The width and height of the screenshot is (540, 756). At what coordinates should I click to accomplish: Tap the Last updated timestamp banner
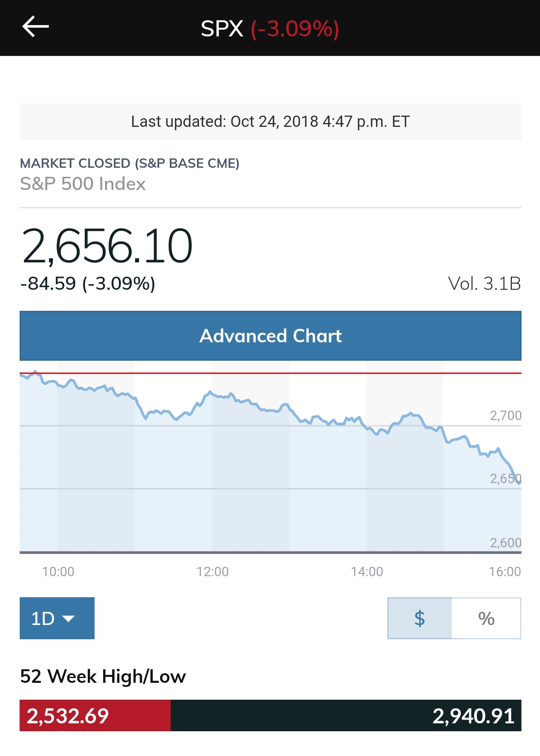[270, 122]
